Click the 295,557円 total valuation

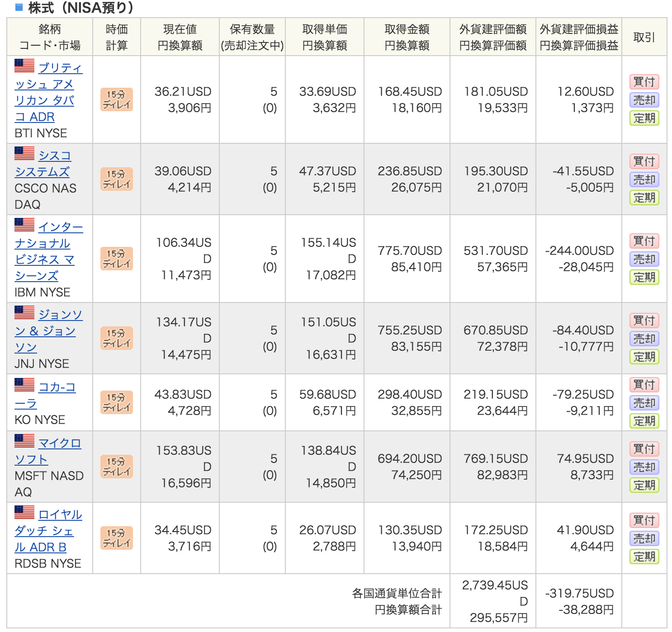pos(498,618)
